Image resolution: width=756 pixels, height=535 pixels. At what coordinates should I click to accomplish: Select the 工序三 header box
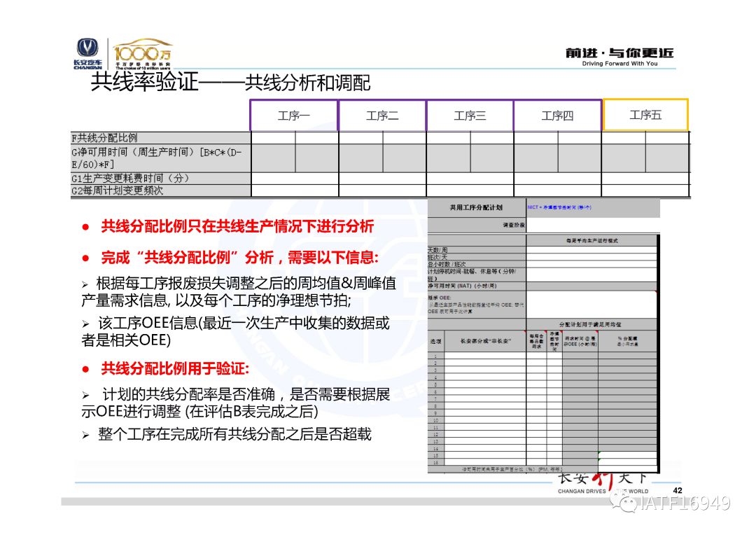pos(470,116)
